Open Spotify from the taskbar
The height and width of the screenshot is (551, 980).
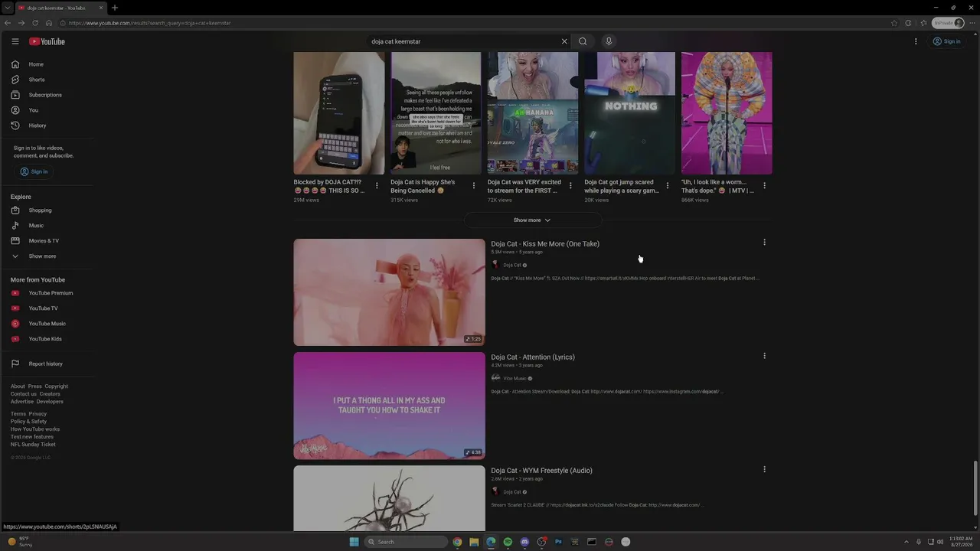pyautogui.click(x=508, y=542)
